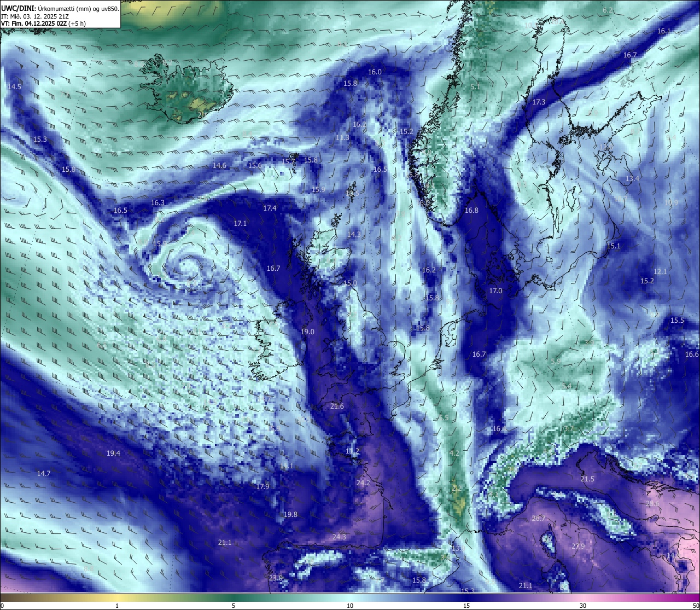Viewport: 700px width, 610px height.
Task: Click the 'UWC/DINI: Úrkomumætti (mm) og uv850.' title
Action: click(60, 8)
